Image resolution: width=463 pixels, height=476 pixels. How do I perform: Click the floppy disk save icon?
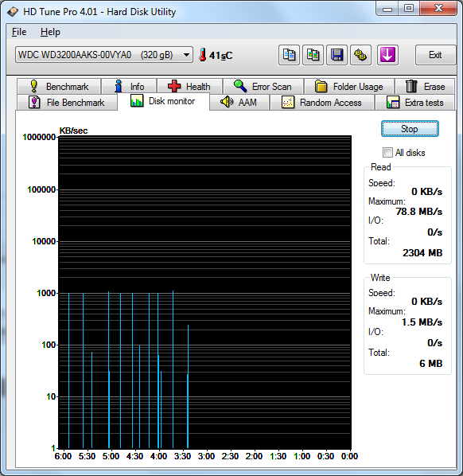337,55
